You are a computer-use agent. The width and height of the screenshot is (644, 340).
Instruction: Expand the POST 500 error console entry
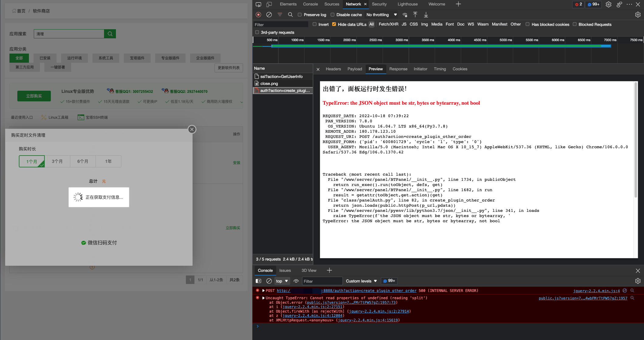click(x=263, y=291)
